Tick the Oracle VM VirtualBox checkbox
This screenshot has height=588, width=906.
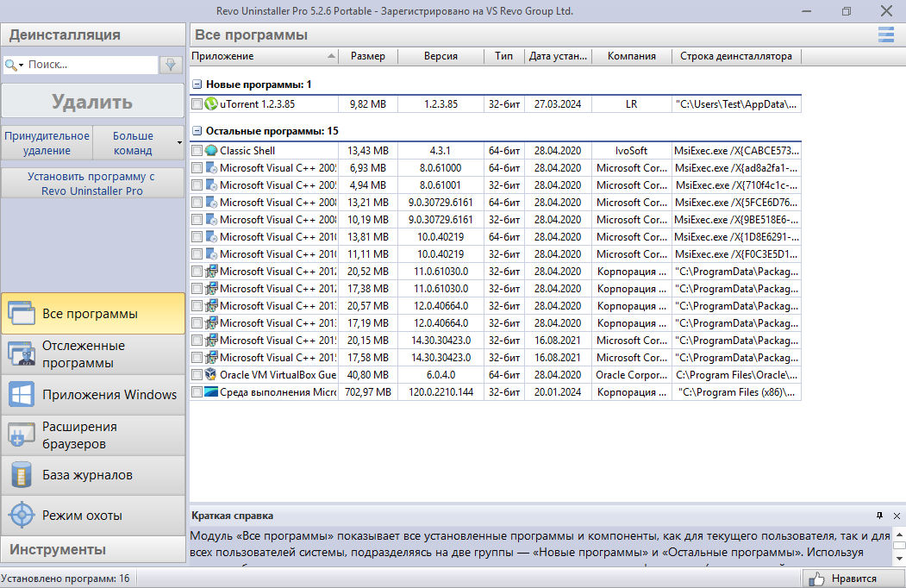(197, 375)
